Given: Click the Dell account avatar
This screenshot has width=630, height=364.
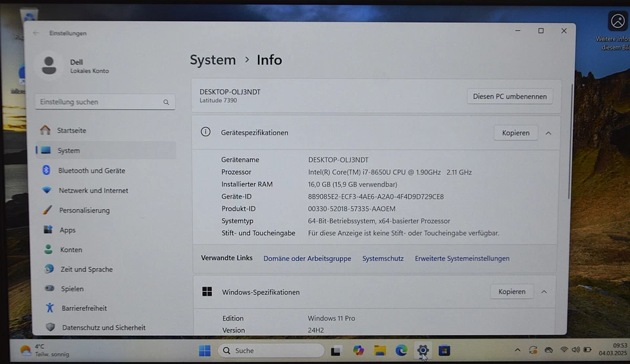Looking at the screenshot, I should (49, 66).
